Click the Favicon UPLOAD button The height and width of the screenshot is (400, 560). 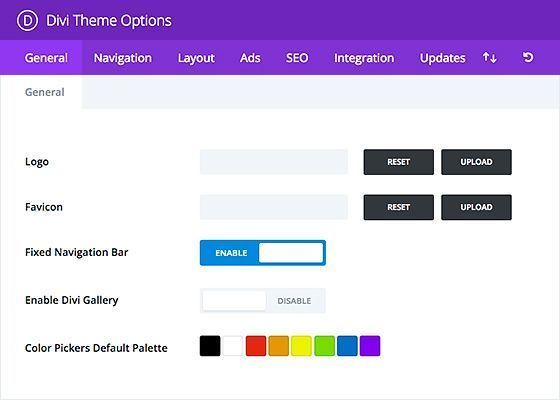coord(476,207)
